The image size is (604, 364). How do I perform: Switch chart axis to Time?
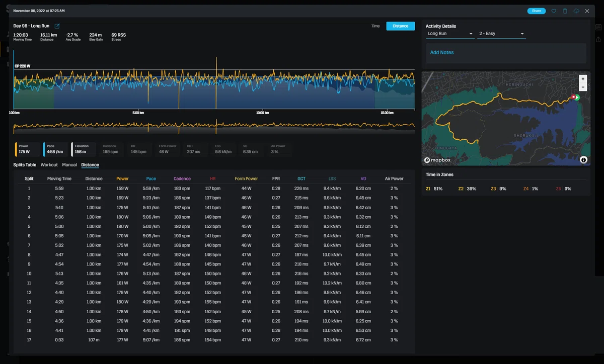click(375, 26)
